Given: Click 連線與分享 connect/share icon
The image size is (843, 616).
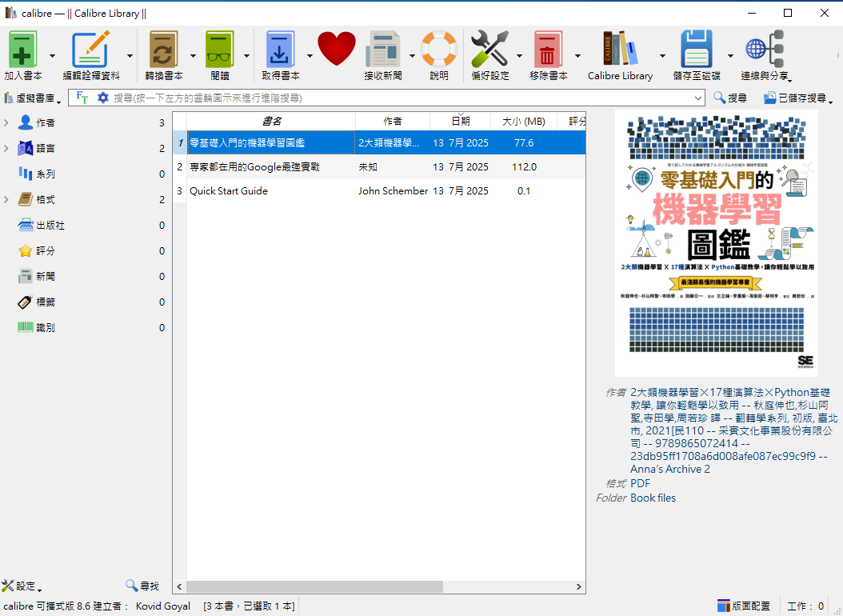Looking at the screenshot, I should pyautogui.click(x=765, y=50).
